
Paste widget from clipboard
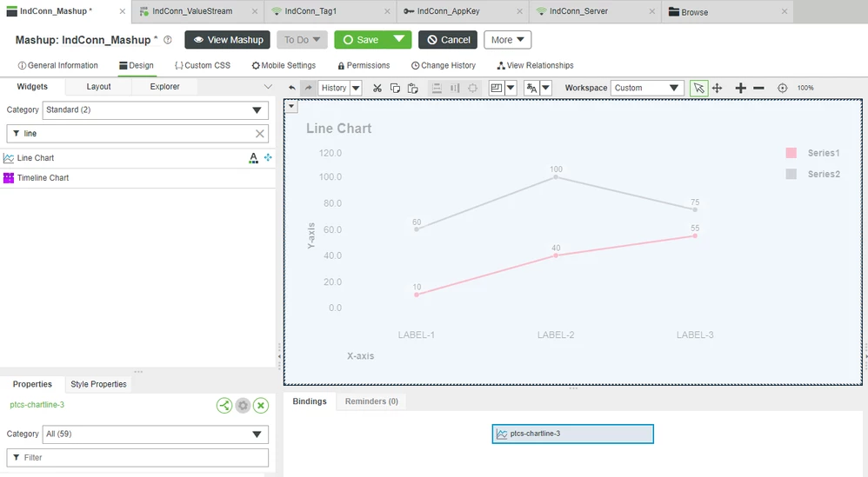point(413,88)
